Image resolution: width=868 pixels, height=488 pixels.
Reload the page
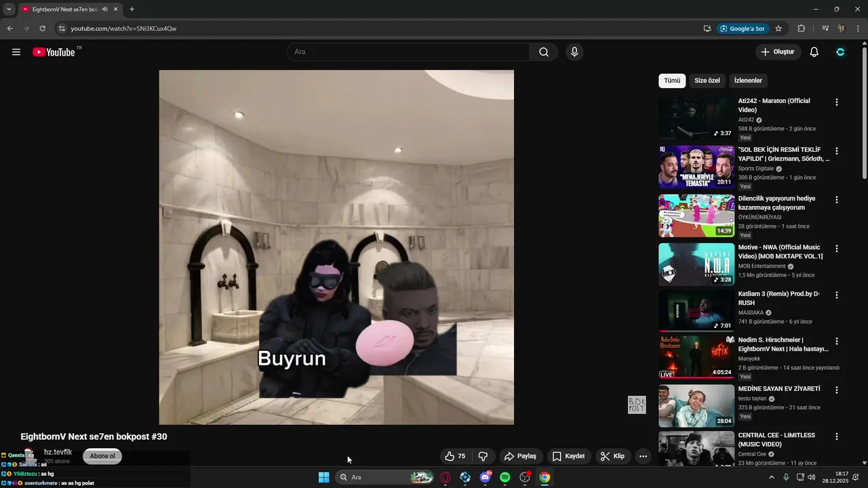[x=42, y=28]
